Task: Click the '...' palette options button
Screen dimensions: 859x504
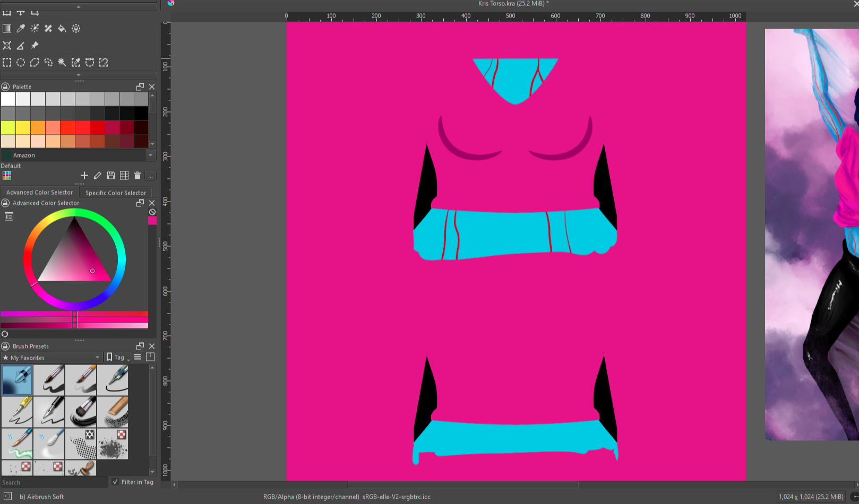Action: pos(151,176)
